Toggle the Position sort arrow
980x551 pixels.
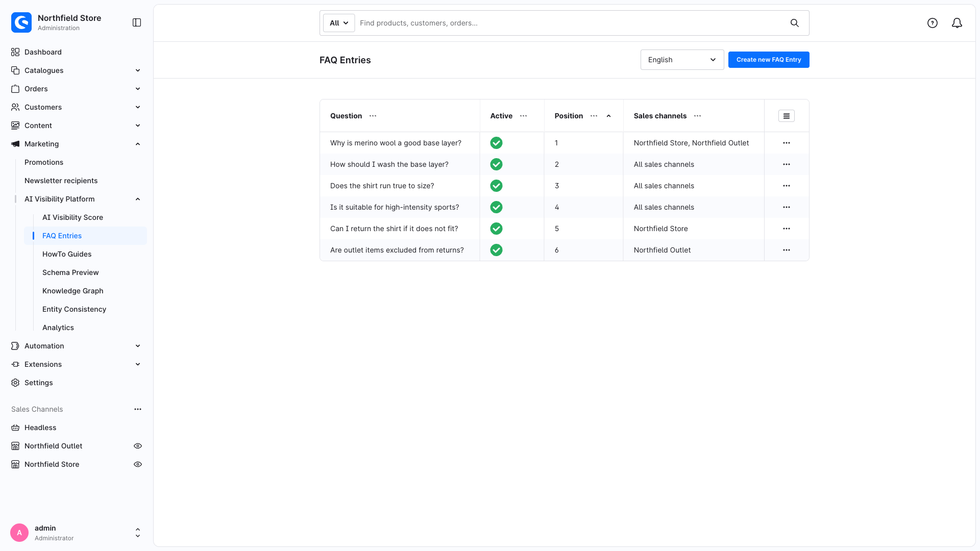tap(609, 116)
